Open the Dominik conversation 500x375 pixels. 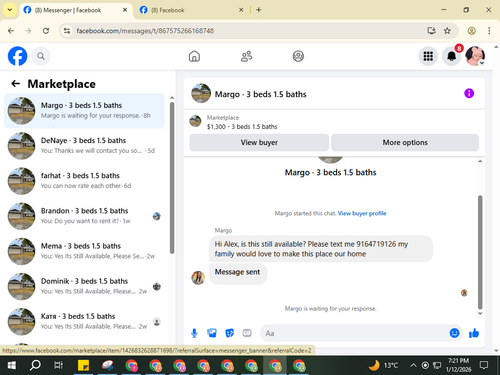click(x=84, y=286)
